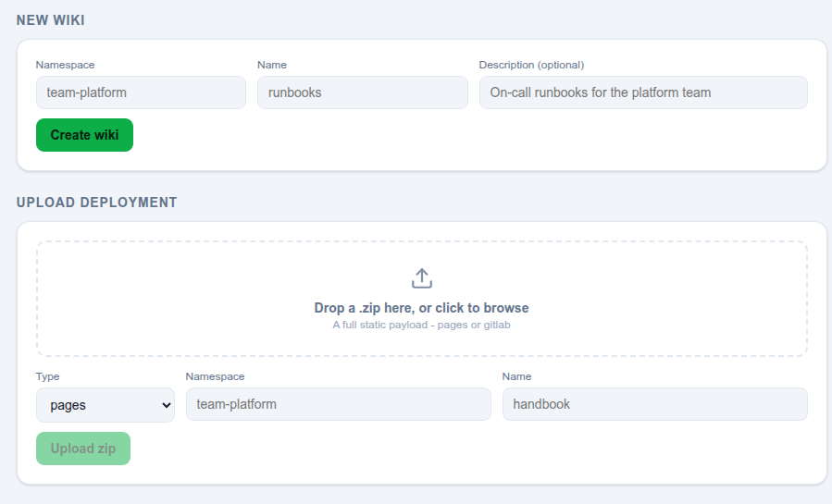Click the Type label
The width and height of the screenshot is (832, 504).
(x=48, y=376)
